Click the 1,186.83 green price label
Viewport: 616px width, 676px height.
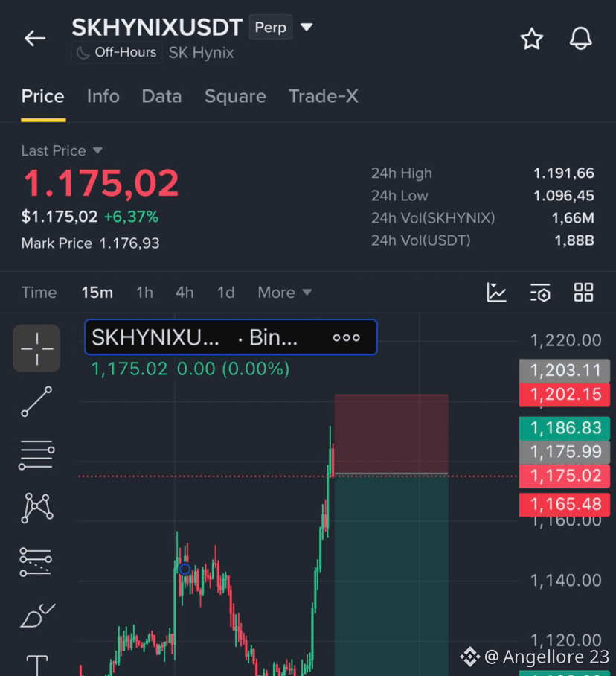[565, 429]
